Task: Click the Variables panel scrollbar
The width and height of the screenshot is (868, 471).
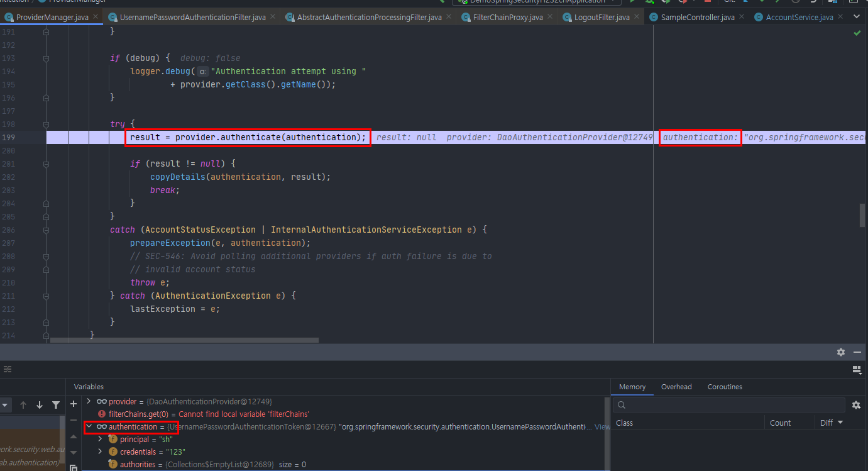Action: 607,433
